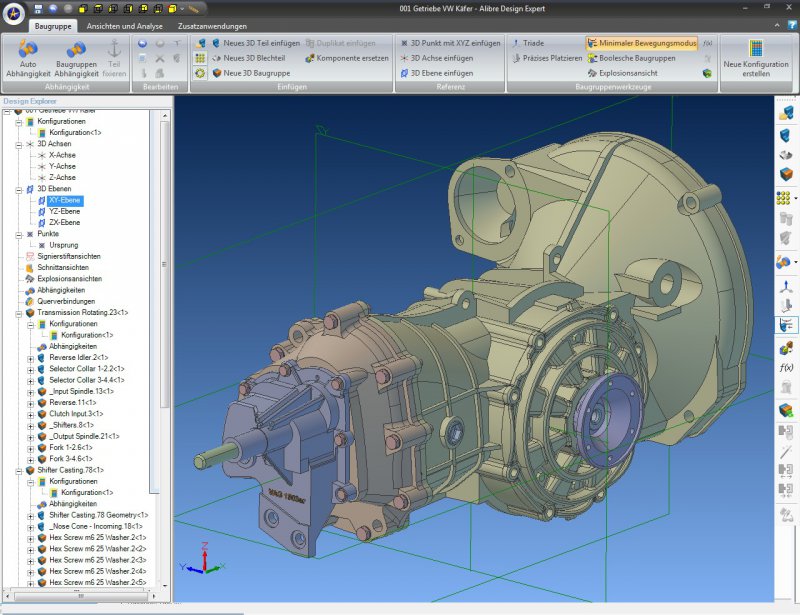This screenshot has height=615, width=800.
Task: Click the triad axes icon in right toolbar
Action: [x=786, y=285]
